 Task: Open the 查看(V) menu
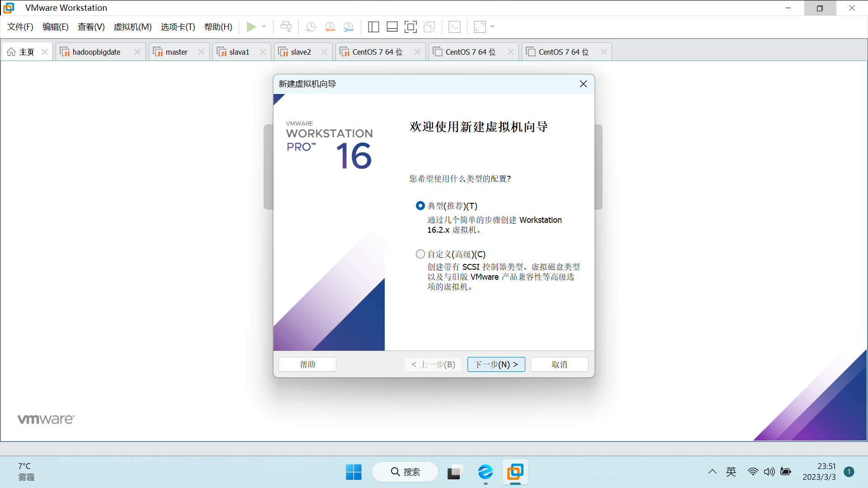(91, 27)
